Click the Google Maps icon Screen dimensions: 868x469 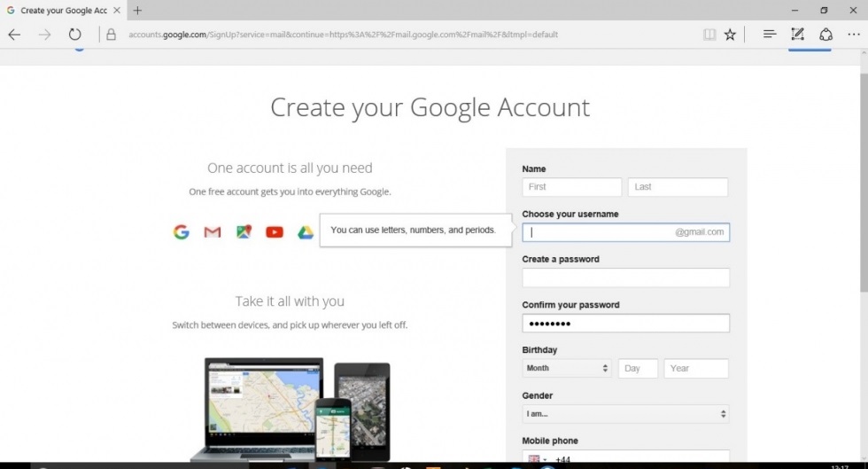click(244, 231)
